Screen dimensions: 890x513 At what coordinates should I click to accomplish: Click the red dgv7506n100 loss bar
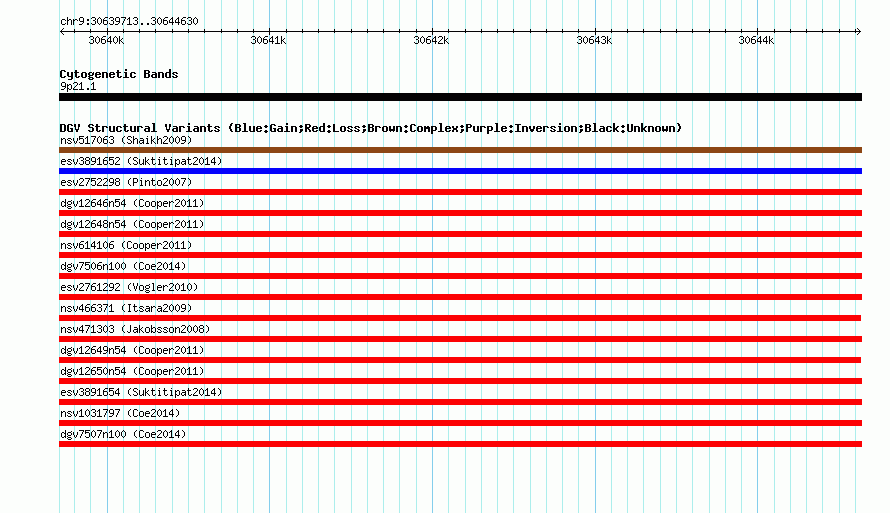click(x=460, y=276)
